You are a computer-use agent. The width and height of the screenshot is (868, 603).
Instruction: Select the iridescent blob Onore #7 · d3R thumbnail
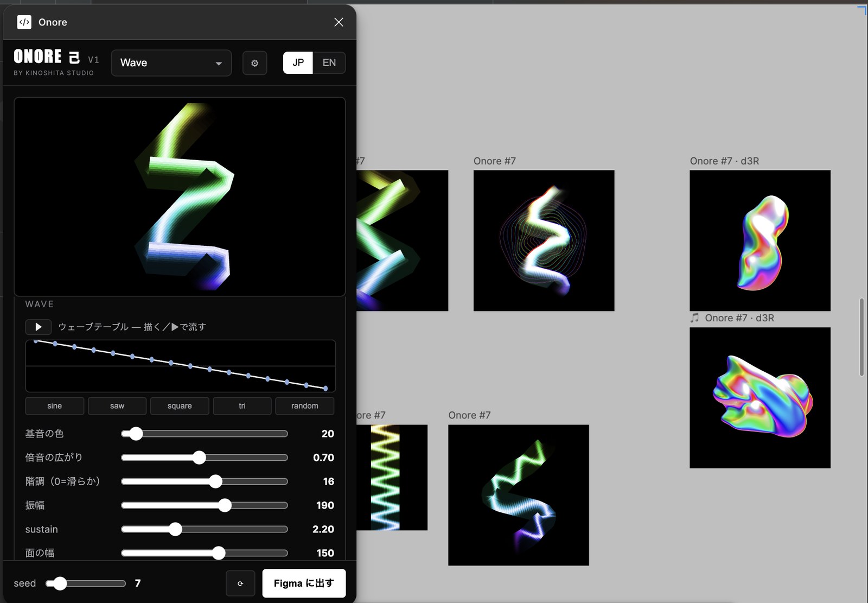(759, 240)
